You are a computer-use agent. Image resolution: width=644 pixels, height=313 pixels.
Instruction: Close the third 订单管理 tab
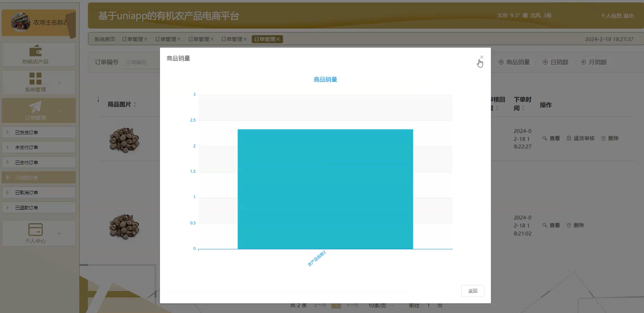click(x=212, y=39)
